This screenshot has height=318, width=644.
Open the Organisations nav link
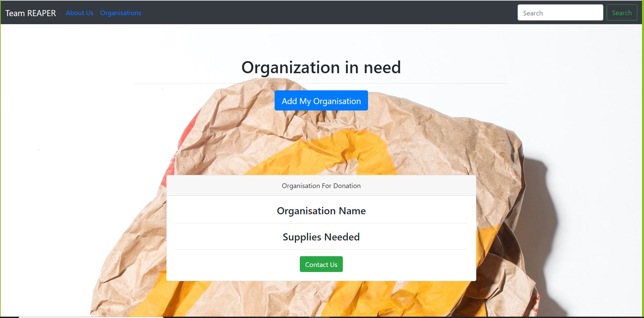pos(121,13)
